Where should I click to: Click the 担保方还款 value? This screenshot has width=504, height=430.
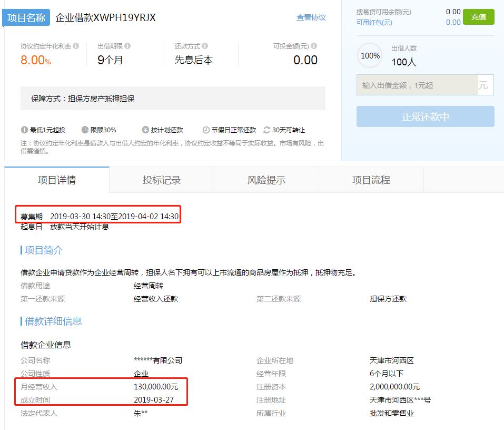[x=388, y=299]
